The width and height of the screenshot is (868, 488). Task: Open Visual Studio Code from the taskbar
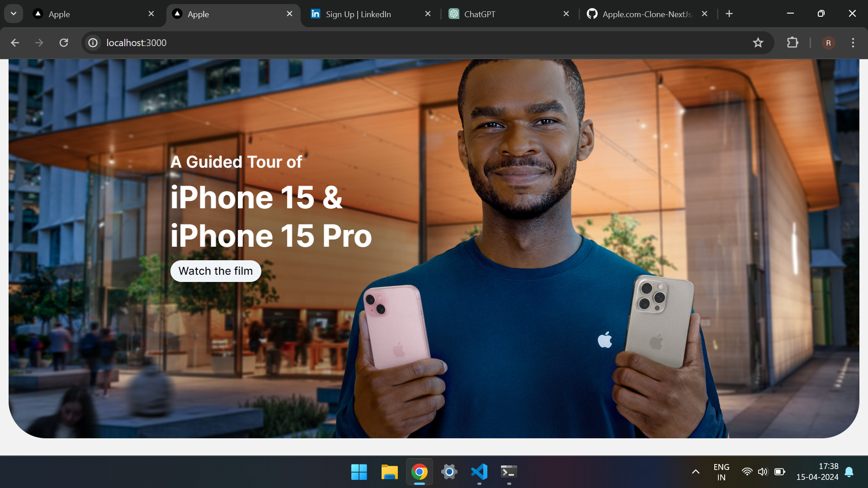click(479, 472)
